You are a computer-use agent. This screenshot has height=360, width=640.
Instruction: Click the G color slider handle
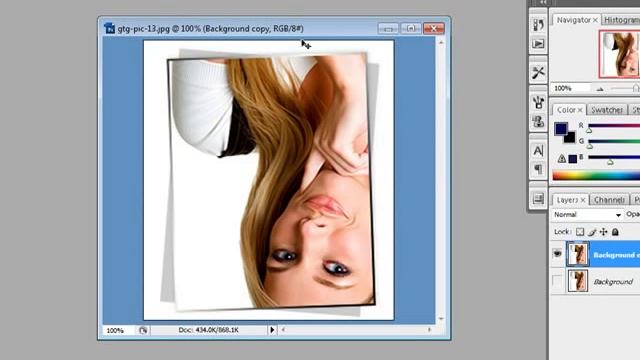[x=589, y=146]
